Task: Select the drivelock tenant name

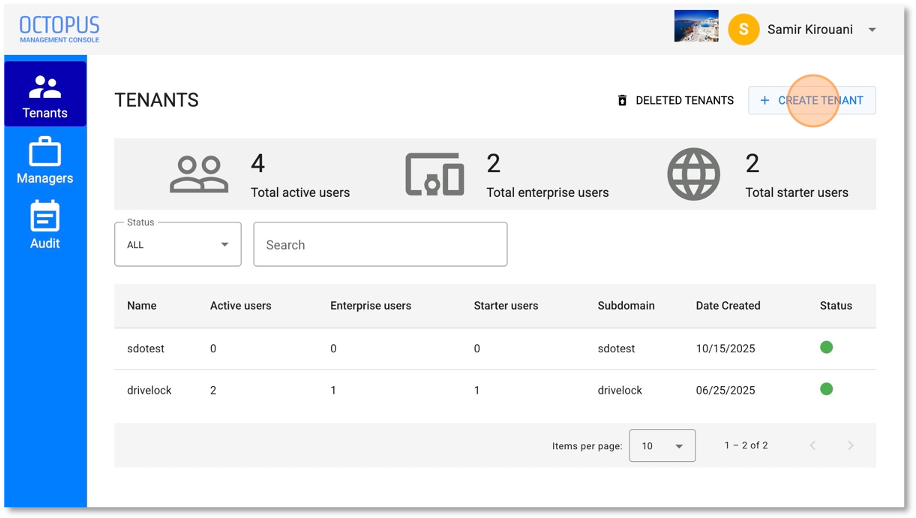Action: pyautogui.click(x=150, y=390)
